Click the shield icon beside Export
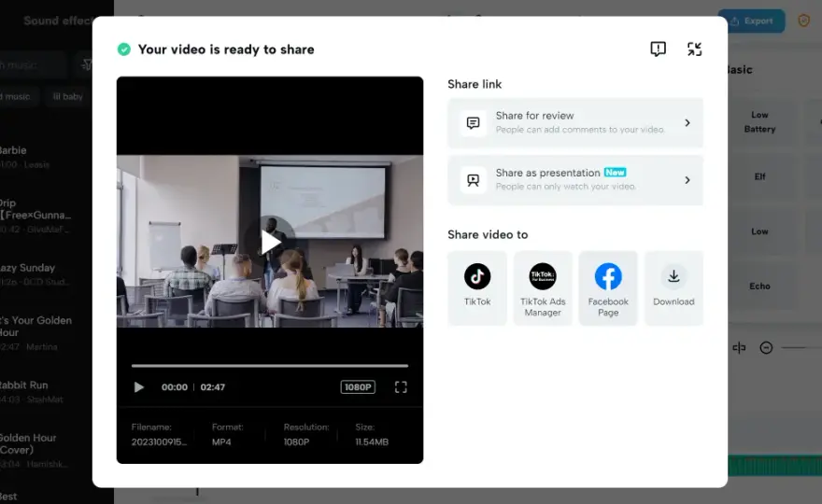Image resolution: width=822 pixels, height=504 pixels. pyautogui.click(x=803, y=21)
